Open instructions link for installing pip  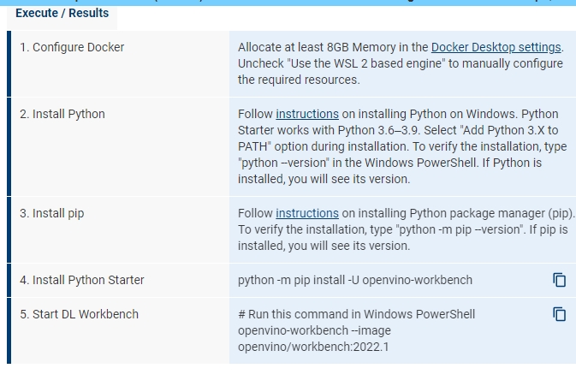(307, 213)
